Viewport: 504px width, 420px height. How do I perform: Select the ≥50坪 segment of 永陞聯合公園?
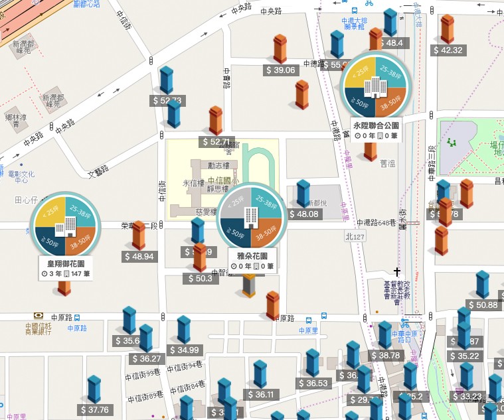pyautogui.click(x=360, y=102)
